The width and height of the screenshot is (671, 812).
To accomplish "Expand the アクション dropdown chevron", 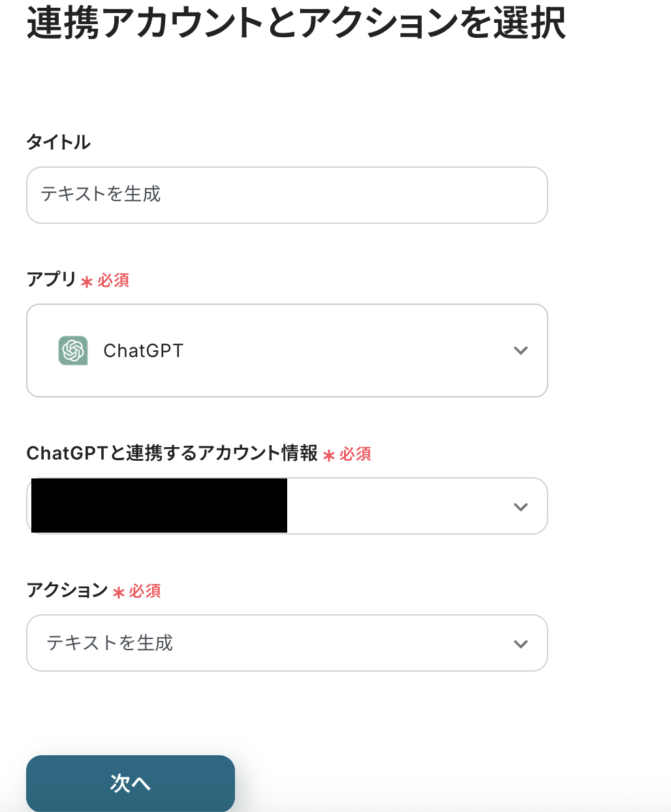I will 520,644.
